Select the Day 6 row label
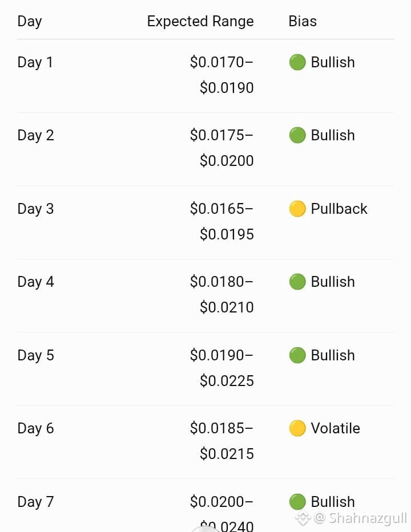The height and width of the screenshot is (532, 411). [x=35, y=429]
